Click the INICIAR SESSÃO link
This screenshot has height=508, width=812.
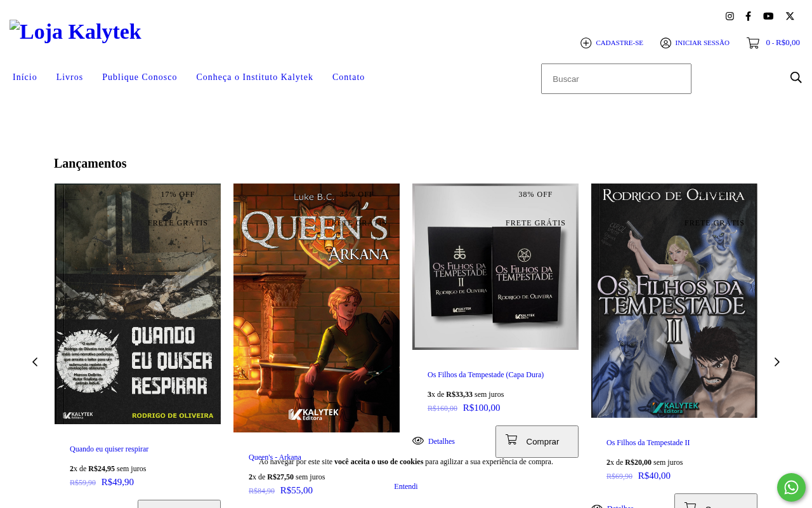[x=702, y=43]
